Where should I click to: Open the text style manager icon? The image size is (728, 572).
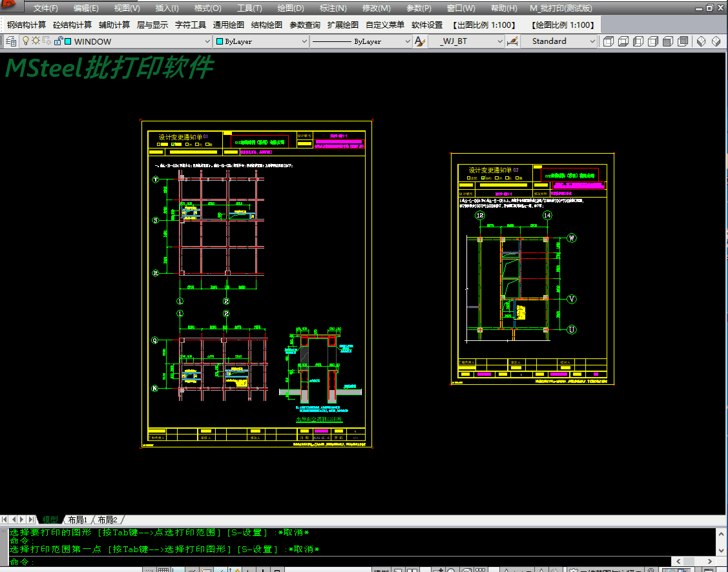pos(420,41)
